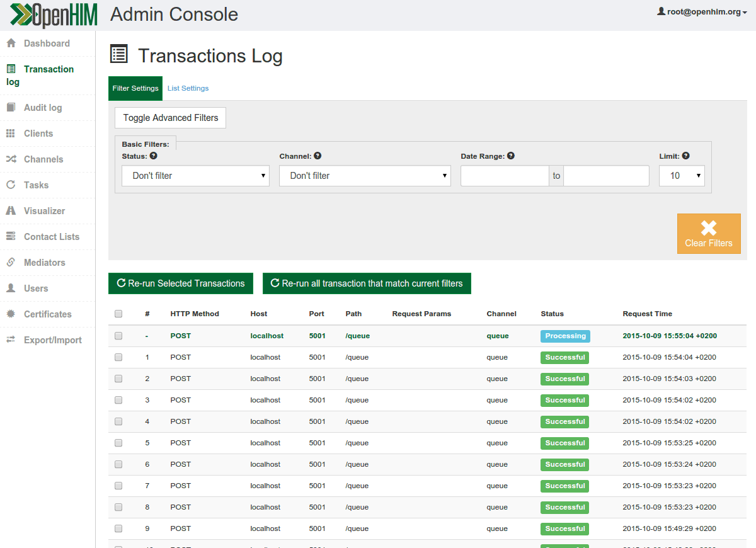Open the Channel filter dropdown
Image resolution: width=756 pixels, height=548 pixels.
point(365,176)
